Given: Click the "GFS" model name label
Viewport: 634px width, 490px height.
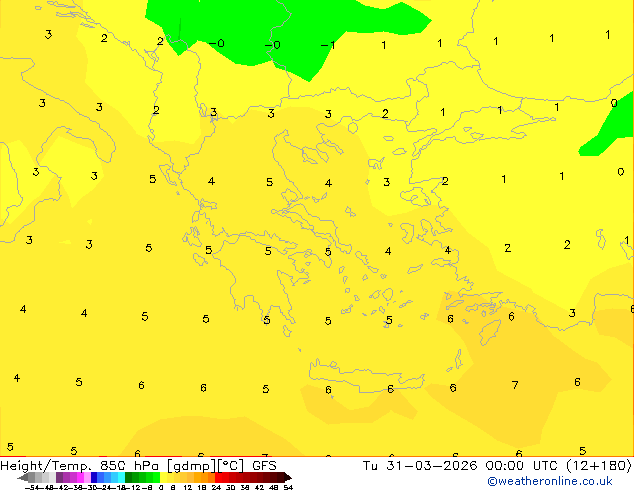Looking at the screenshot, I should [x=264, y=466].
